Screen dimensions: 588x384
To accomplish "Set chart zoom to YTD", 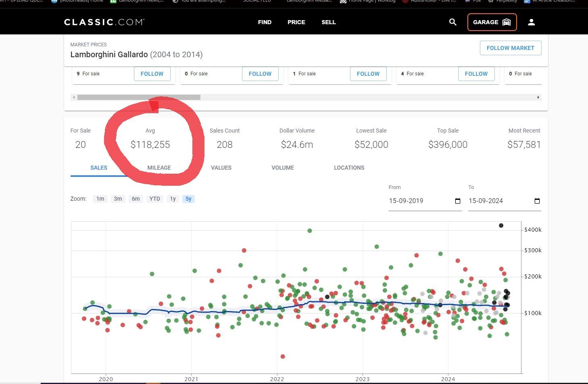I will 155,199.
